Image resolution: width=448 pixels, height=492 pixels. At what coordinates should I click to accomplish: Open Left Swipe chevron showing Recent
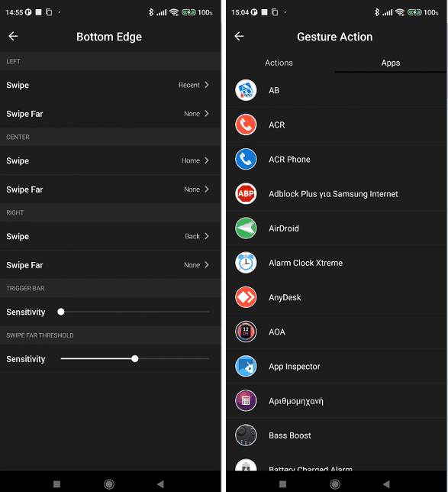point(207,85)
